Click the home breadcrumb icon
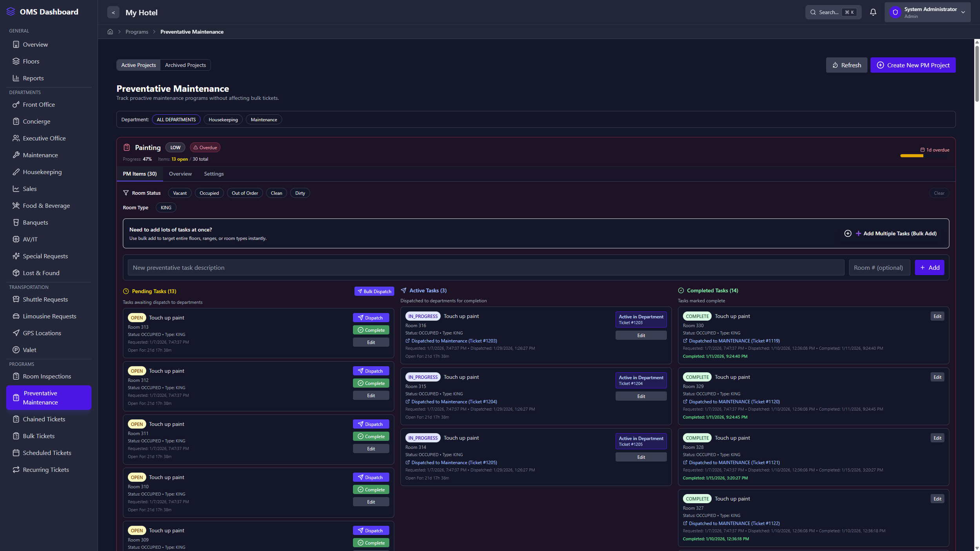 110,32
